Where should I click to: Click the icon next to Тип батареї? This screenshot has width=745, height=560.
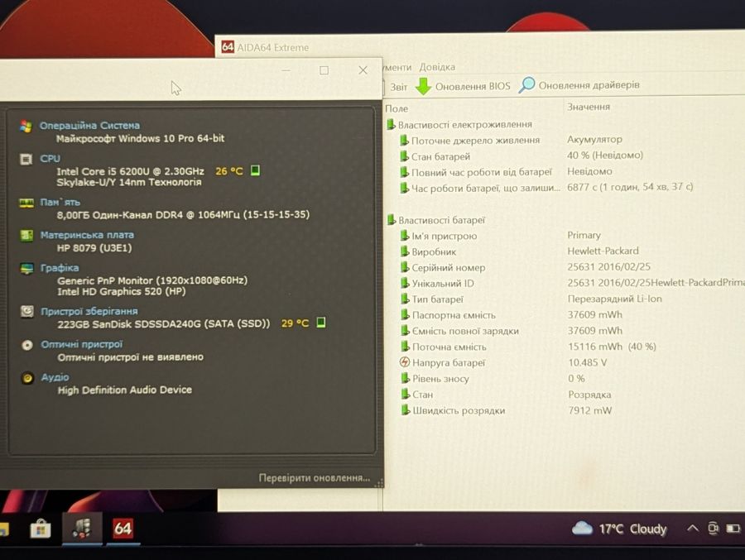pyautogui.click(x=405, y=299)
